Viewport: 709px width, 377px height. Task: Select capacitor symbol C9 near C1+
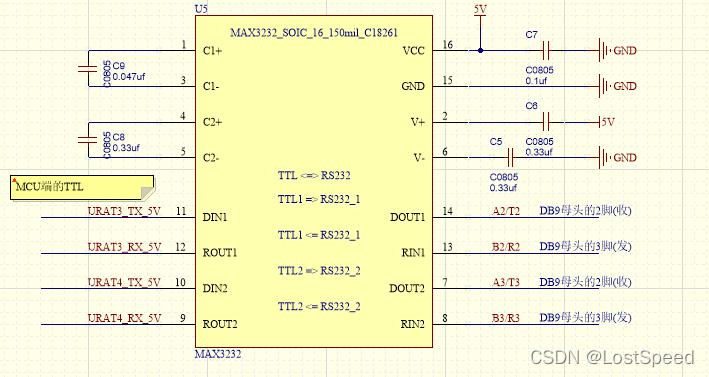point(88,69)
